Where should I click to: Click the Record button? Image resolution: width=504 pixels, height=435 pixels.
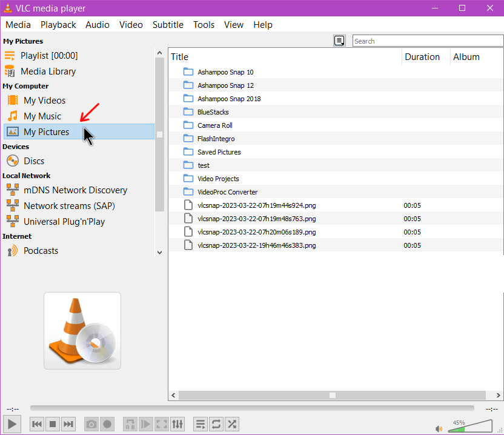point(107,424)
